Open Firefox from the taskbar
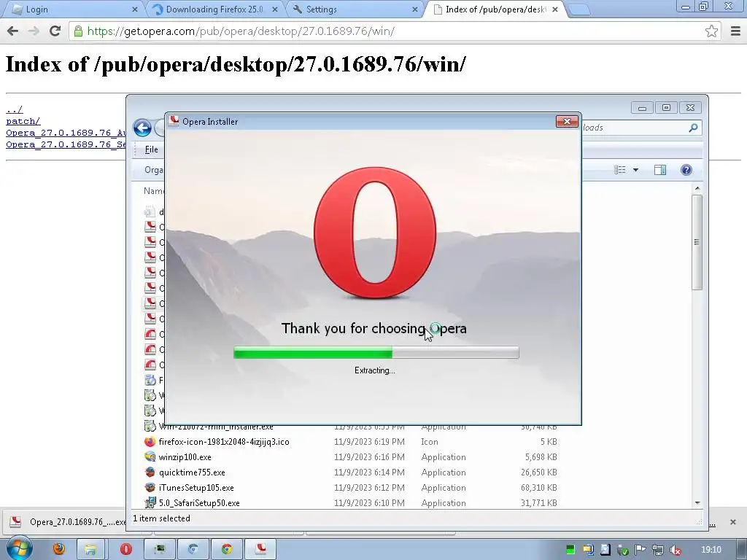The image size is (747, 560). point(59,549)
